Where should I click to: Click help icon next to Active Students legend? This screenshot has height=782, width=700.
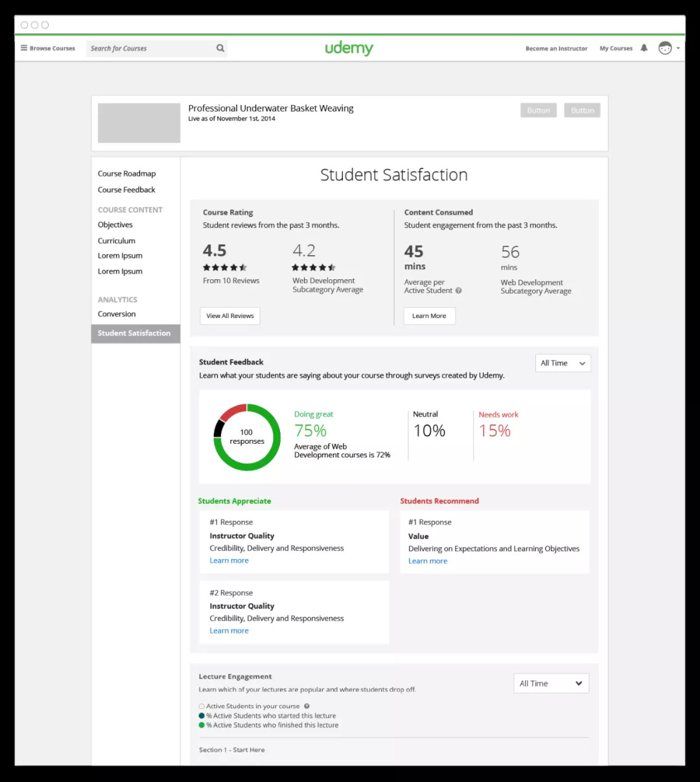(307, 706)
